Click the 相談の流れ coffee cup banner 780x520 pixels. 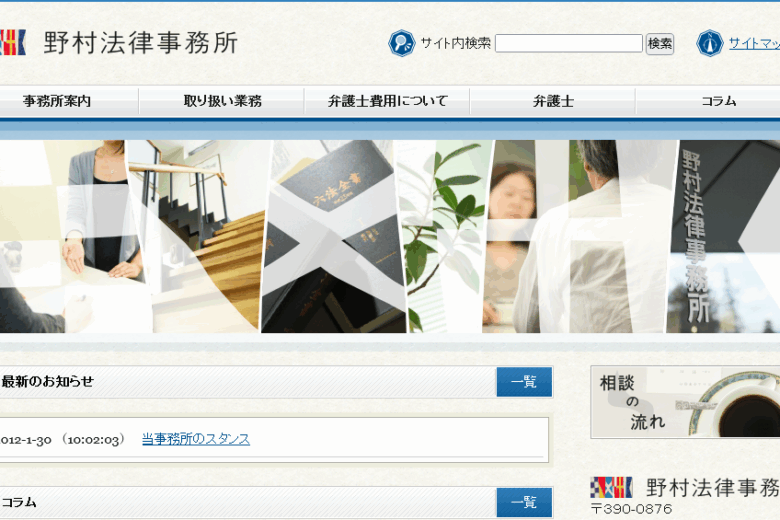[x=685, y=402]
